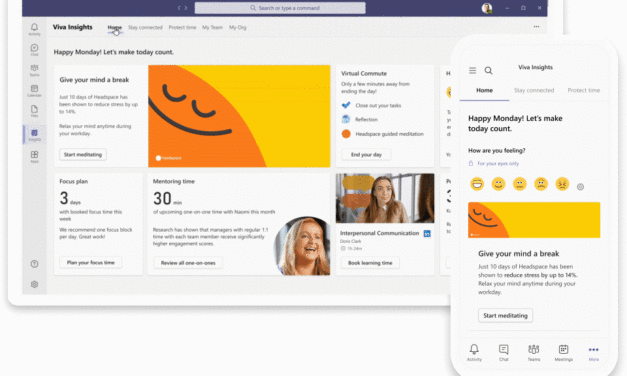
Task: Click the Close out your tasks text
Action: (378, 105)
